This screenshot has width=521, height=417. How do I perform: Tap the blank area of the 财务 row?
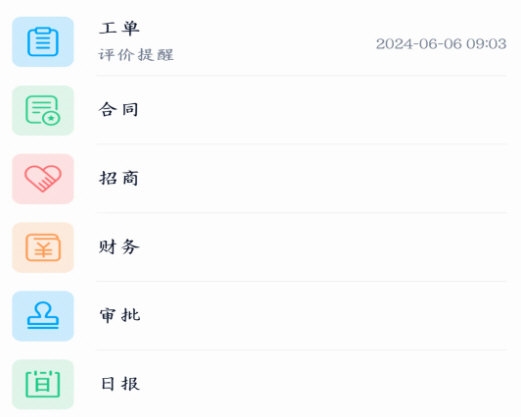pos(320,248)
